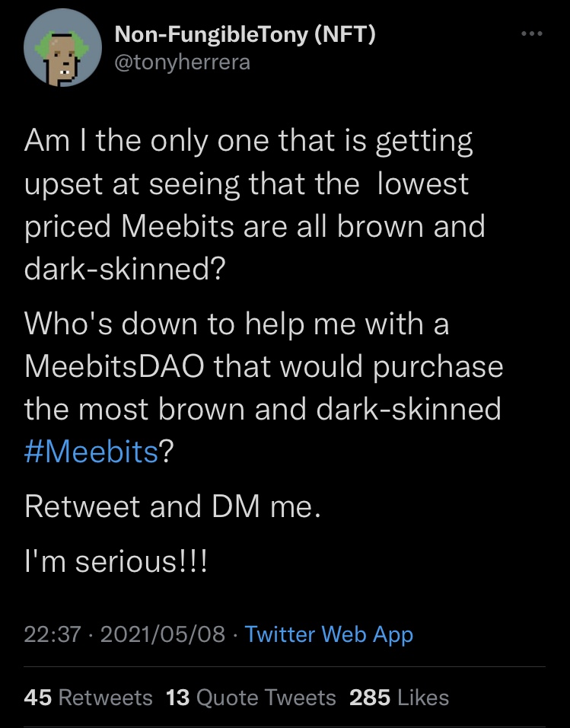570x728 pixels.
Task: View the 45 Retweets list
Action: [88, 697]
